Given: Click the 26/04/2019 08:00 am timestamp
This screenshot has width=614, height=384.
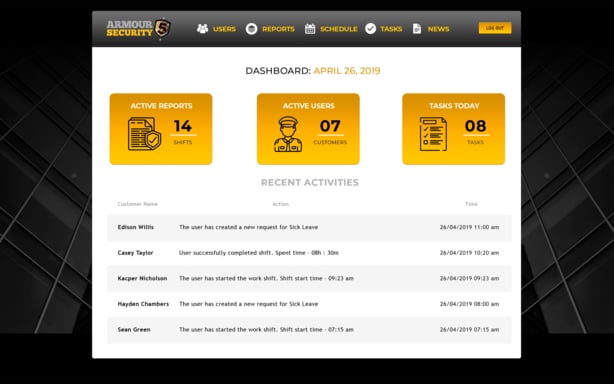Looking at the screenshot, I should point(469,304).
